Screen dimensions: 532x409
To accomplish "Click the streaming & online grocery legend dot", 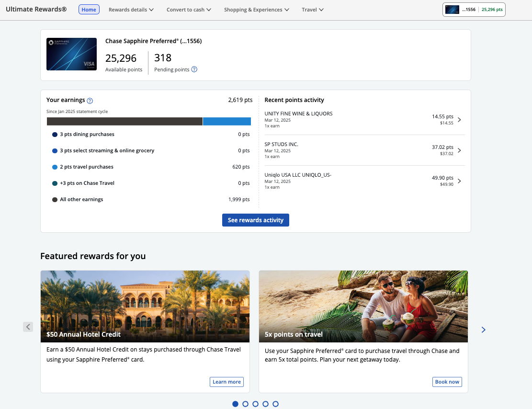I will pos(55,151).
